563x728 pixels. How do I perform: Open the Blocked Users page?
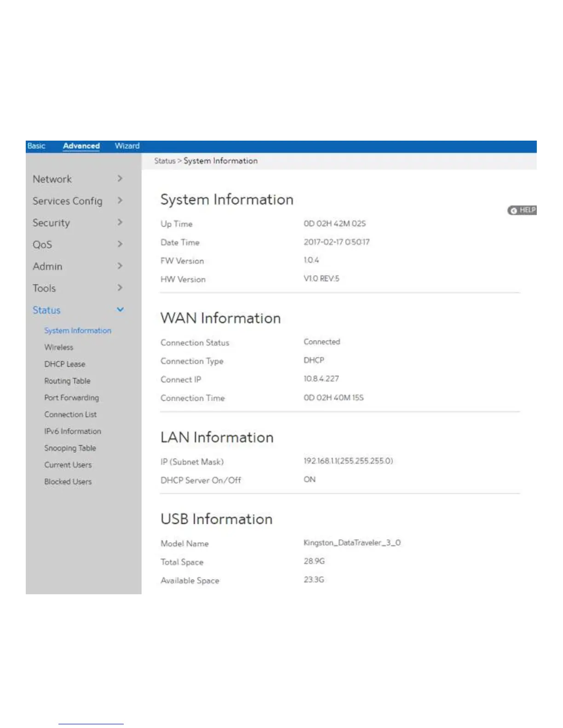[x=68, y=482]
